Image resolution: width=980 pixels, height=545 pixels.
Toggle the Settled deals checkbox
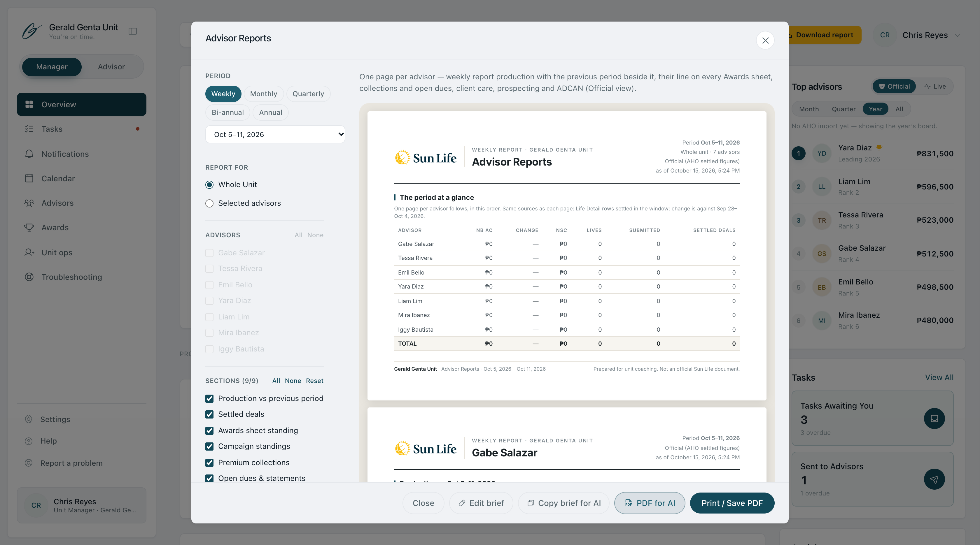pos(209,414)
